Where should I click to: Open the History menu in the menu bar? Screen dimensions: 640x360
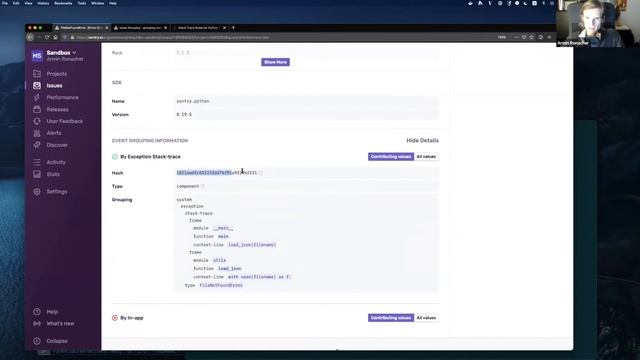point(43,3)
